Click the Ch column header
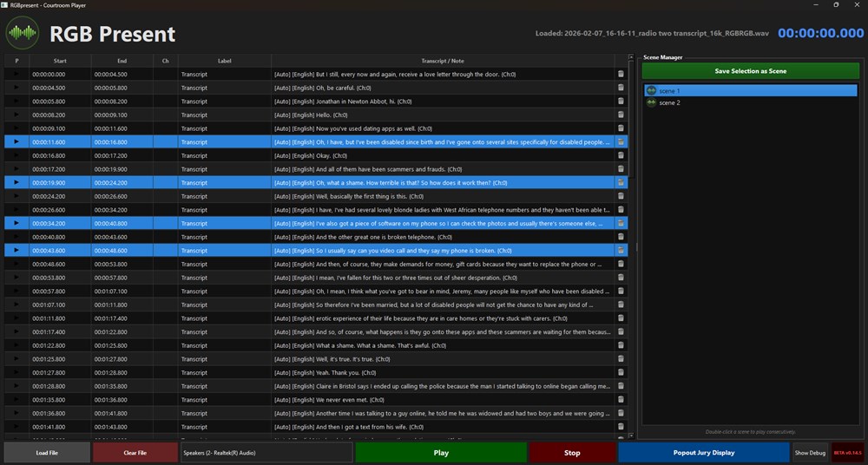Image resolution: width=868 pixels, height=465 pixels. (166, 61)
